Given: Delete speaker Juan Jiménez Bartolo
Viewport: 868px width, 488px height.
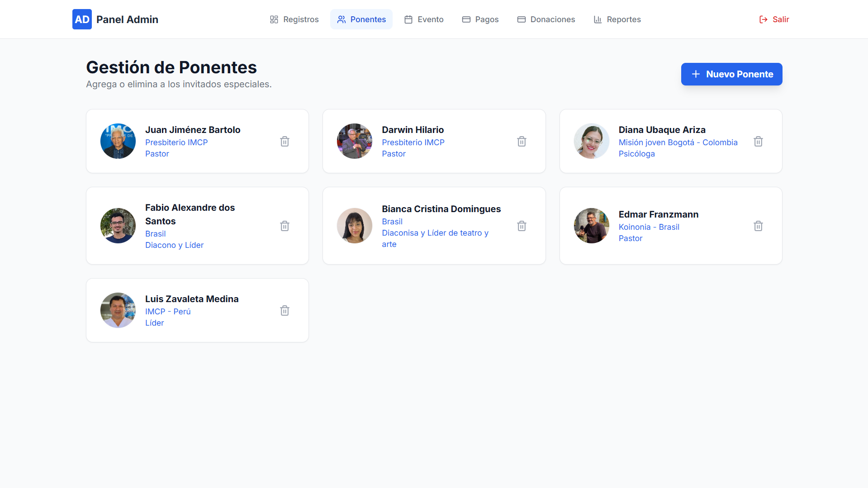Looking at the screenshot, I should [285, 142].
